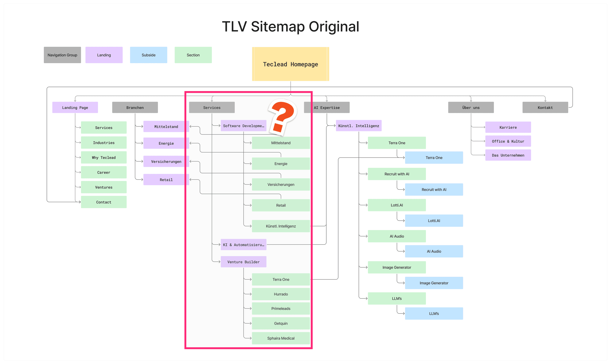
Task: Click the blue Recruit with AI box
Action: click(434, 189)
